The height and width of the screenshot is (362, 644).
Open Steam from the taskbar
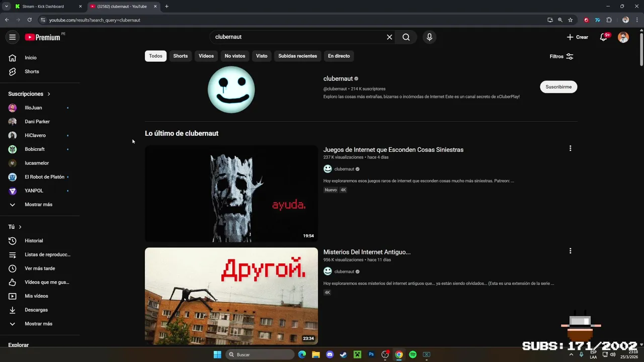(x=343, y=354)
